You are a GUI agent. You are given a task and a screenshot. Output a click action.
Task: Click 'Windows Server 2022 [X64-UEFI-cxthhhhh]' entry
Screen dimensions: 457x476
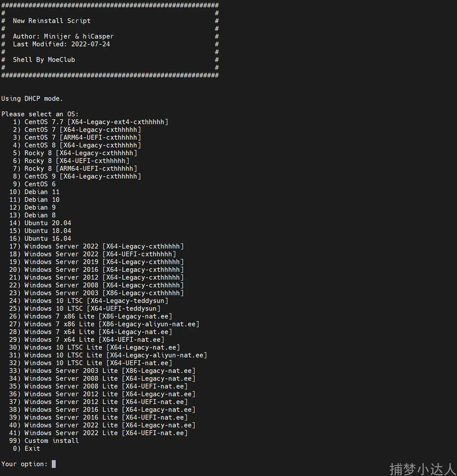pos(100,254)
